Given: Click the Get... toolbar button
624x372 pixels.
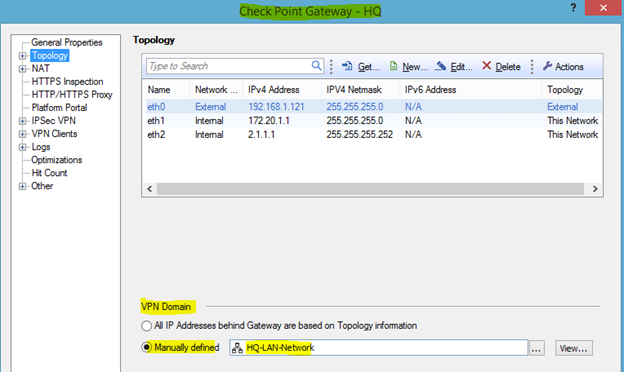Looking at the screenshot, I should (361, 66).
